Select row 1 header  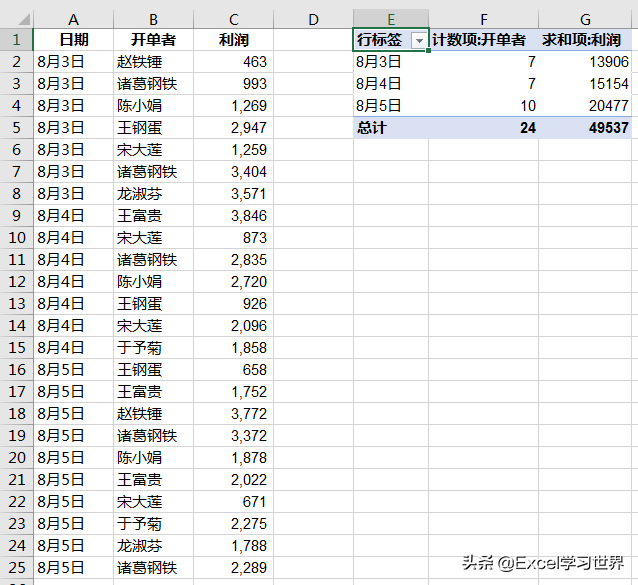[16, 40]
